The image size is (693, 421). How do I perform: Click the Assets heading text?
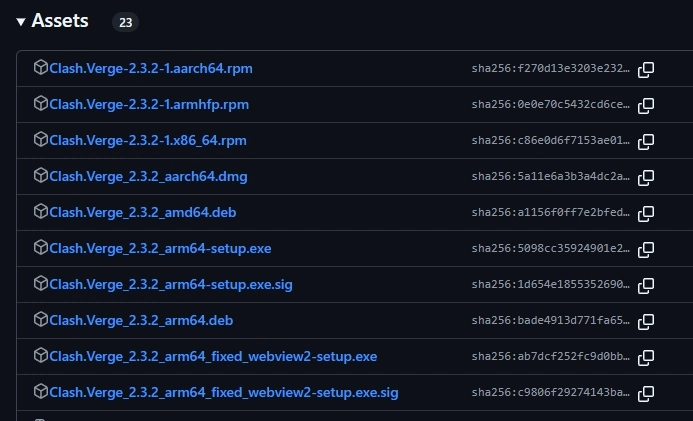tap(60, 21)
